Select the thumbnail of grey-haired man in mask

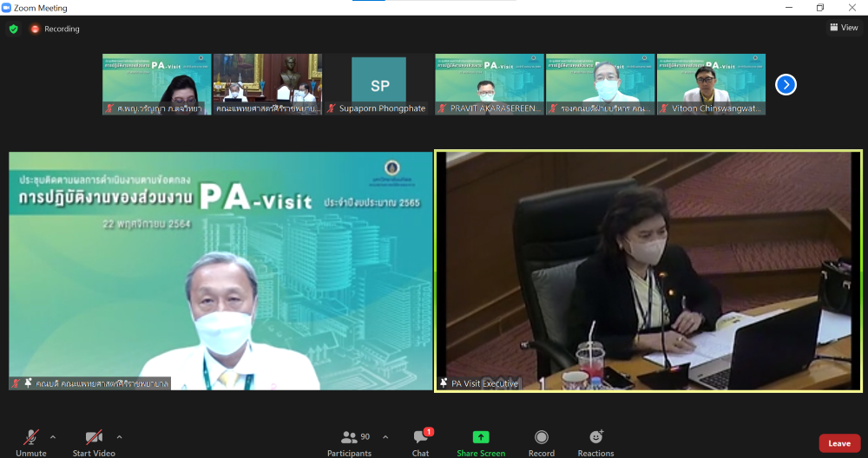coord(600,84)
